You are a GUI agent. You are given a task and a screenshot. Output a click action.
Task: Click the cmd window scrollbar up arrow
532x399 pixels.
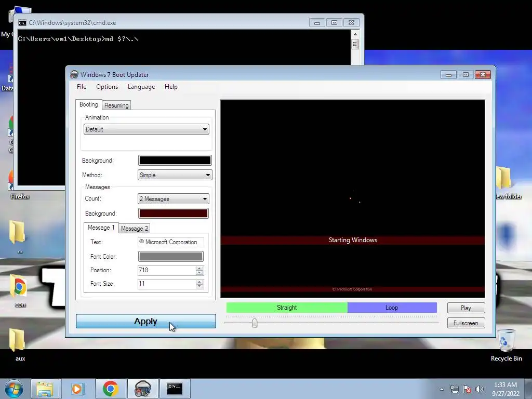355,34
